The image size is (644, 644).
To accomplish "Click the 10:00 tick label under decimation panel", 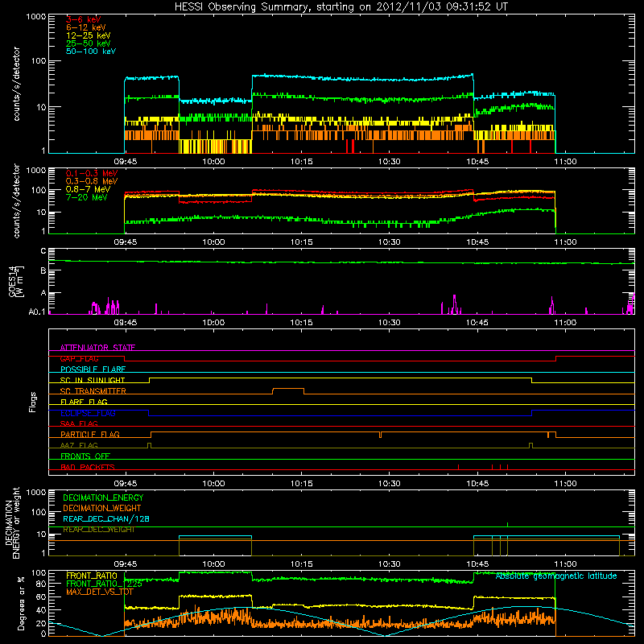I will (213, 564).
